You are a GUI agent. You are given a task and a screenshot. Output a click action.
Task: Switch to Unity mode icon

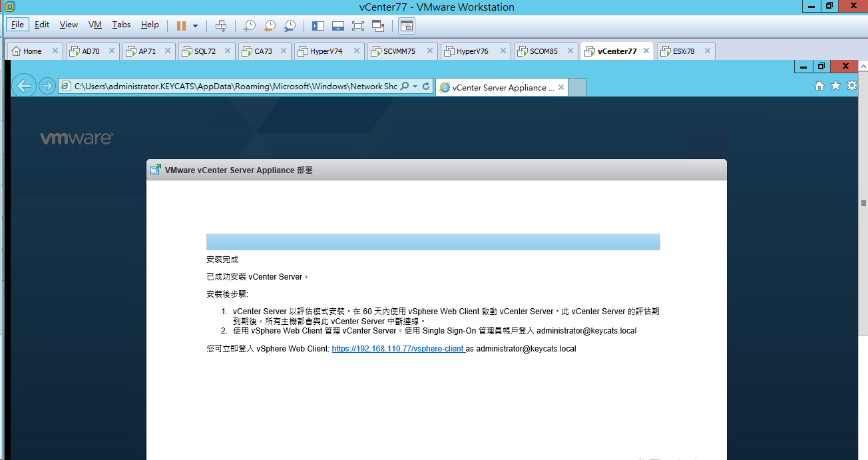[x=379, y=26]
